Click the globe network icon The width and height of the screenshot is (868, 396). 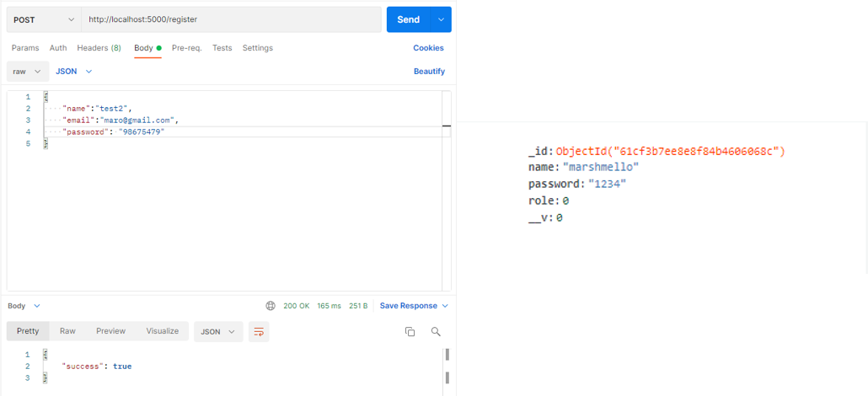271,306
